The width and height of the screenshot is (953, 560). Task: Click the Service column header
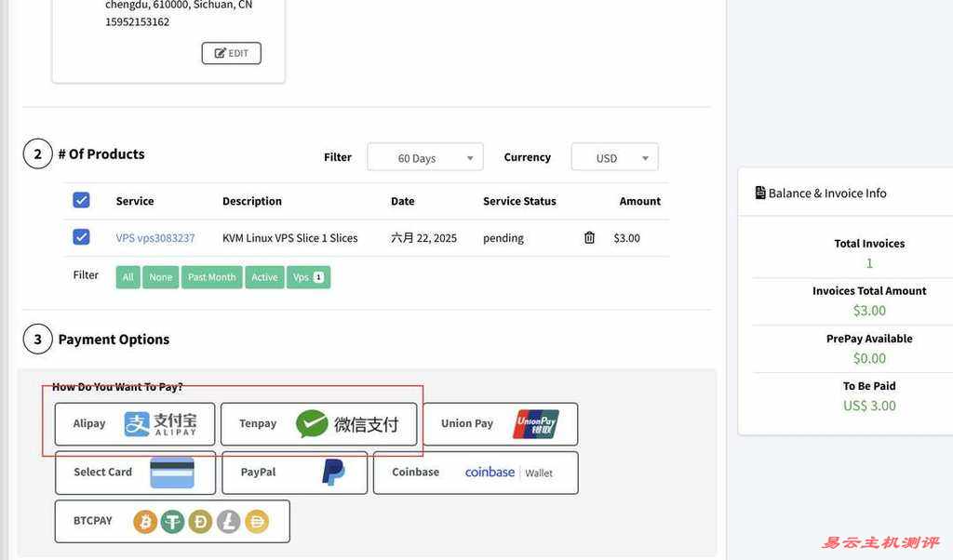click(135, 201)
